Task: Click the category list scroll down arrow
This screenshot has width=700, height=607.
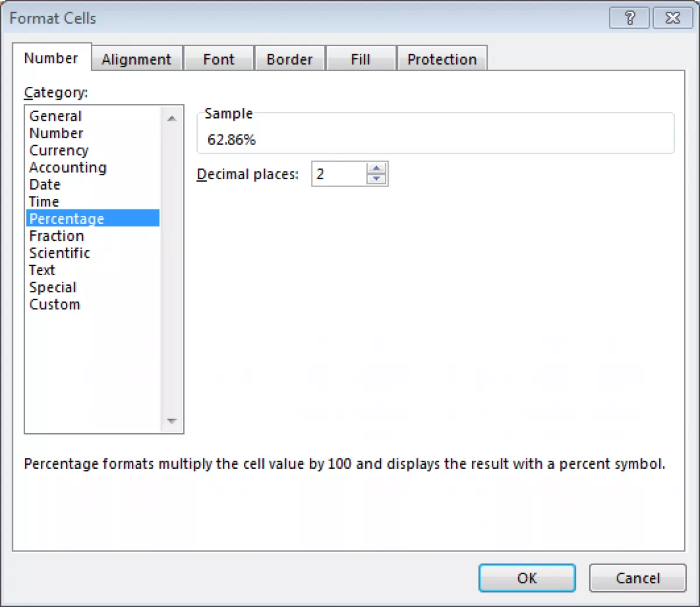Action: click(171, 421)
